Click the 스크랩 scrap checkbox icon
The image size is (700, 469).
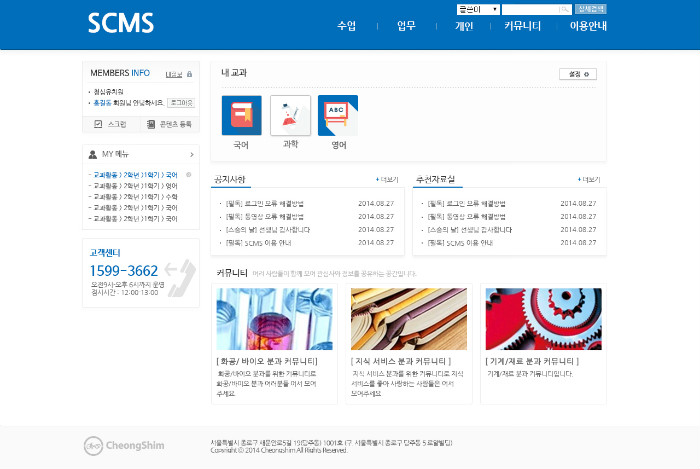[x=98, y=124]
